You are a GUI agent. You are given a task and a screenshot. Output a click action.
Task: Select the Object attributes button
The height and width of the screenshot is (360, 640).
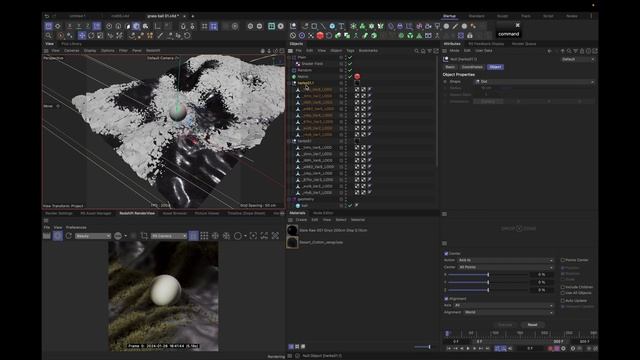coord(496,67)
